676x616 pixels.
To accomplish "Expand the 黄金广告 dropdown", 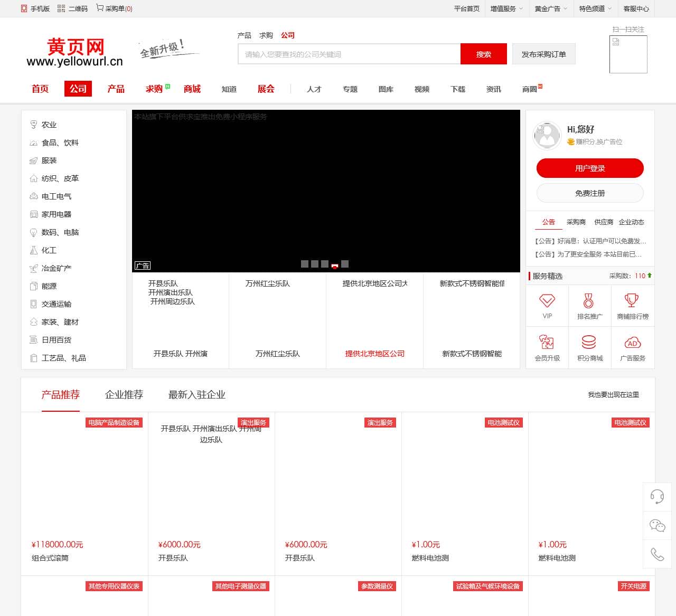I will 551,8.
